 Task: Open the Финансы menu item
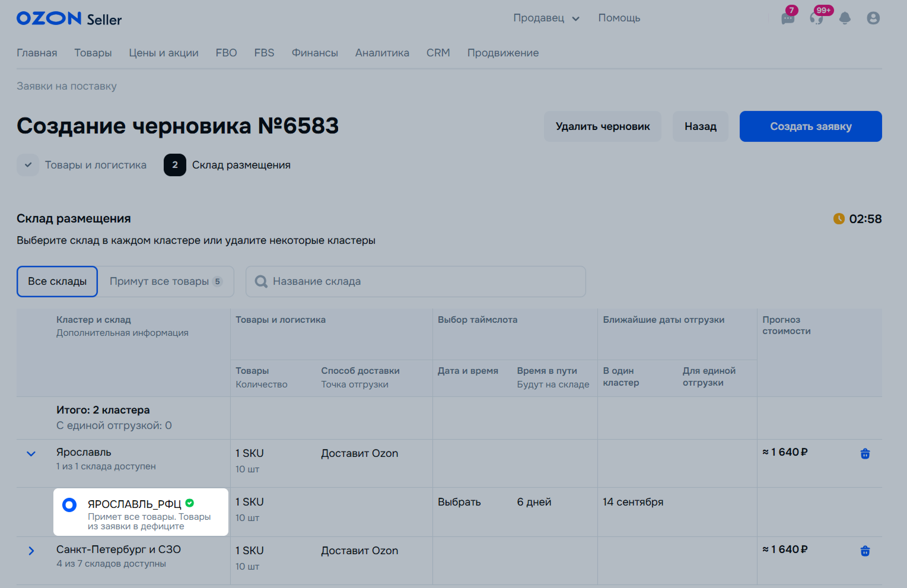click(315, 53)
